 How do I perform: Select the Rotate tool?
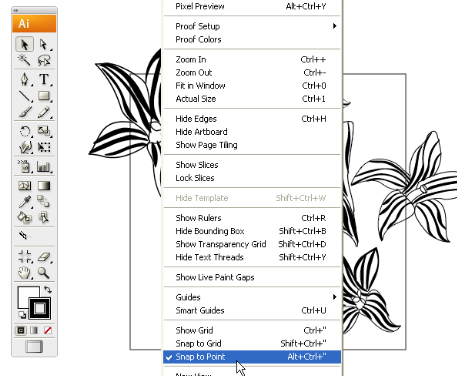point(24,131)
